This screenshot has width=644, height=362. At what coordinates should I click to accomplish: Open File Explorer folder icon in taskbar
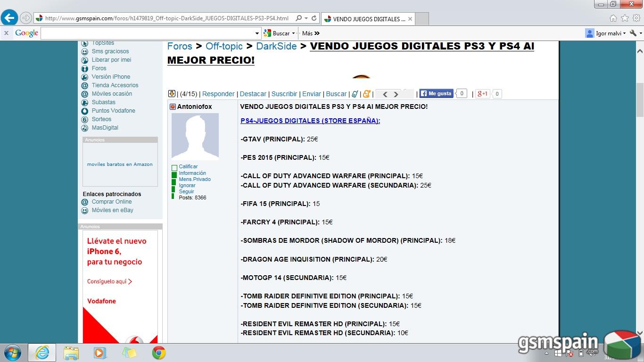point(71,353)
